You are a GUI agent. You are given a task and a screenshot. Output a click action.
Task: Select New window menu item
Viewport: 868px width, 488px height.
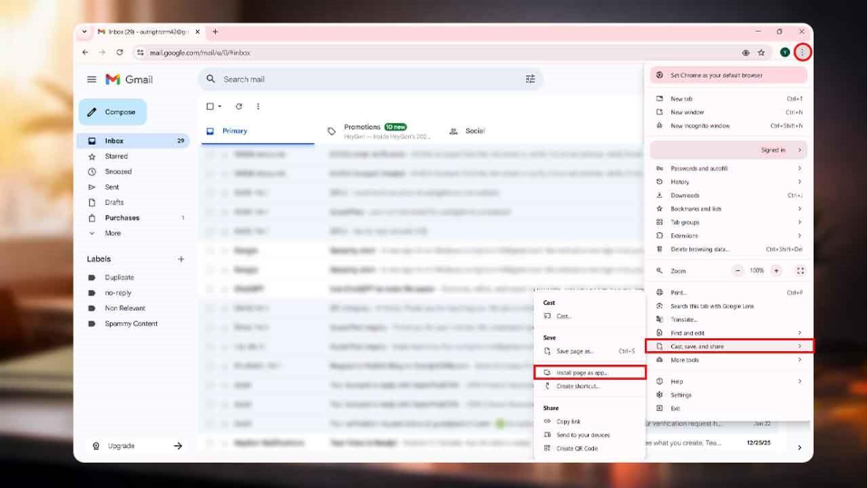[x=729, y=112]
